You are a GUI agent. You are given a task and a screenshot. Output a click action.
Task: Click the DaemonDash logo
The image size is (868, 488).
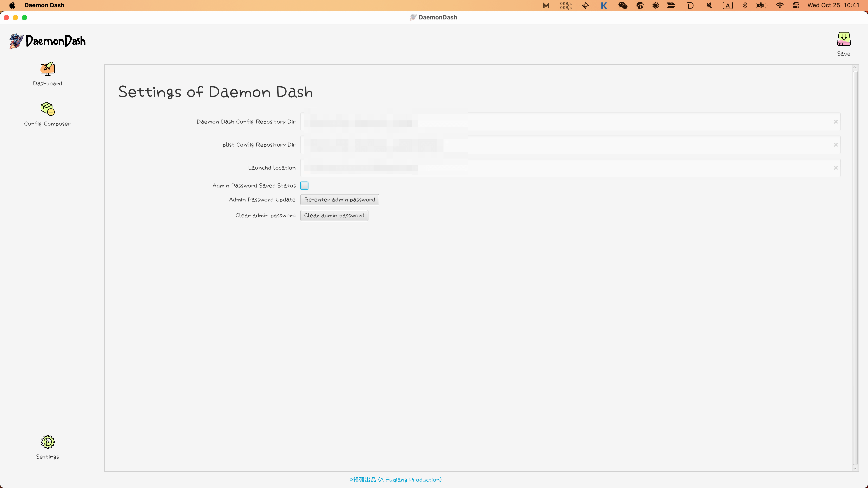coord(47,41)
